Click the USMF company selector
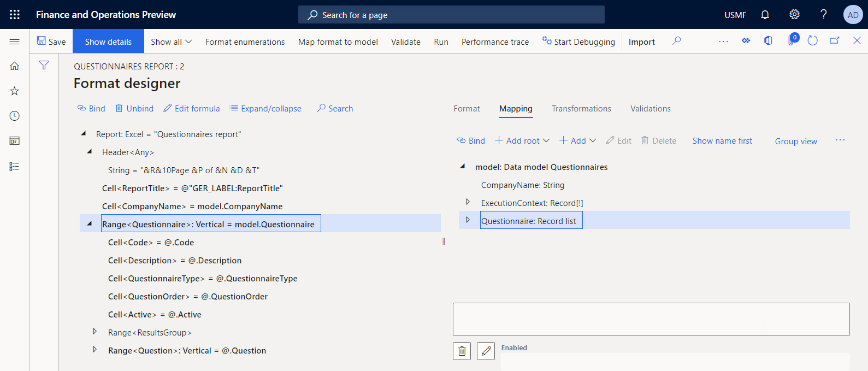This screenshot has height=371, width=868. [735, 15]
